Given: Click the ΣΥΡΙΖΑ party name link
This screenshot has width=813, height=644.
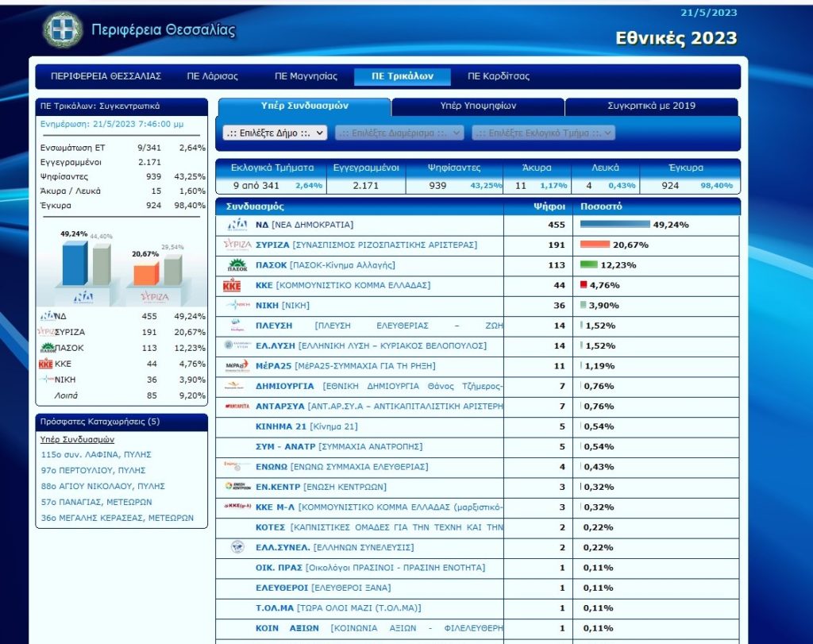Looking at the screenshot, I should (x=366, y=245).
